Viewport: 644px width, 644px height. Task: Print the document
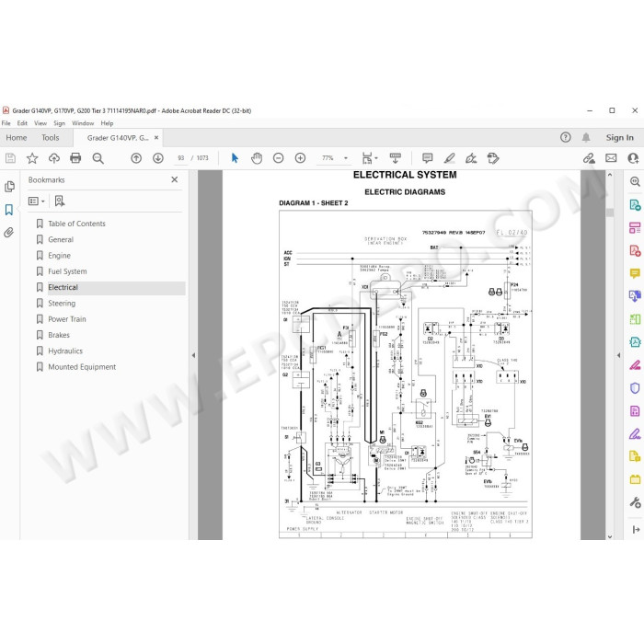click(75, 158)
